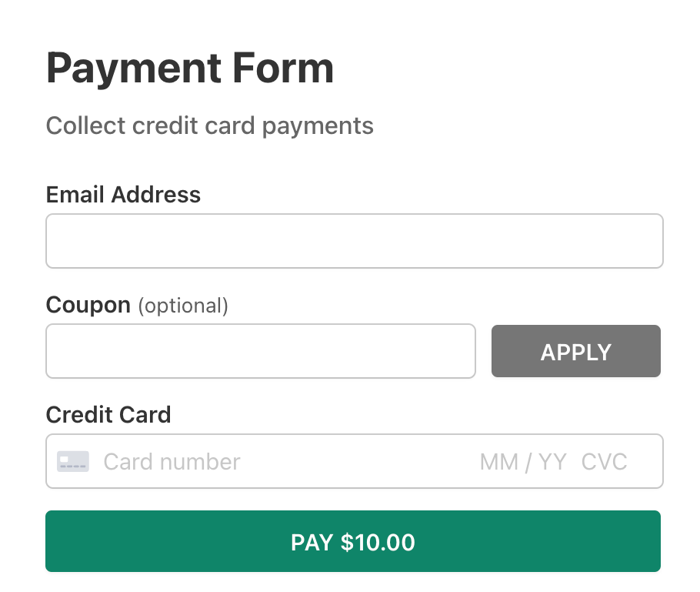Screen dimensions: 700x592
Task: Select the Coupon code input field
Action: point(261,350)
